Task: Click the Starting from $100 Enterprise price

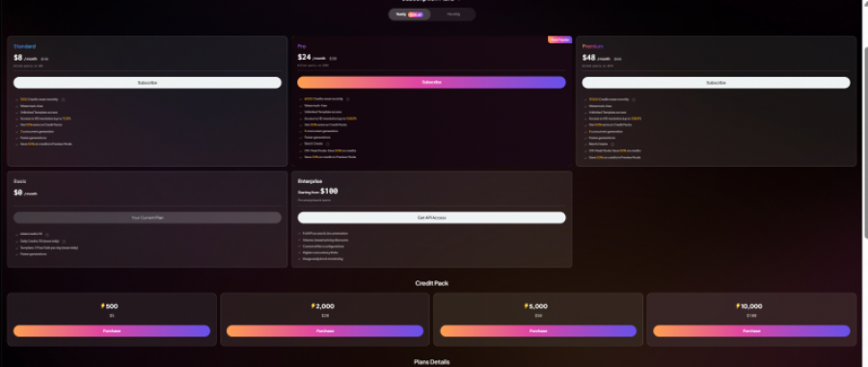Action: pos(317,192)
